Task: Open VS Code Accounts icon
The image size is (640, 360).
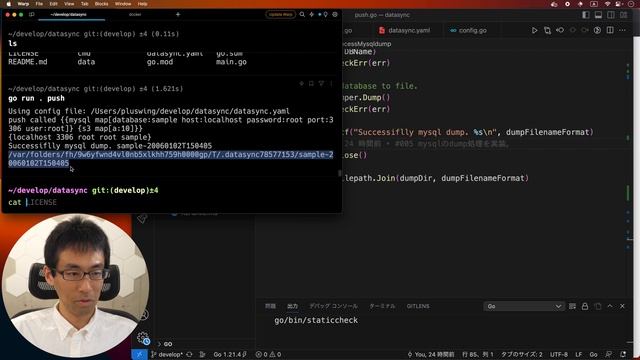Action: (x=144, y=315)
